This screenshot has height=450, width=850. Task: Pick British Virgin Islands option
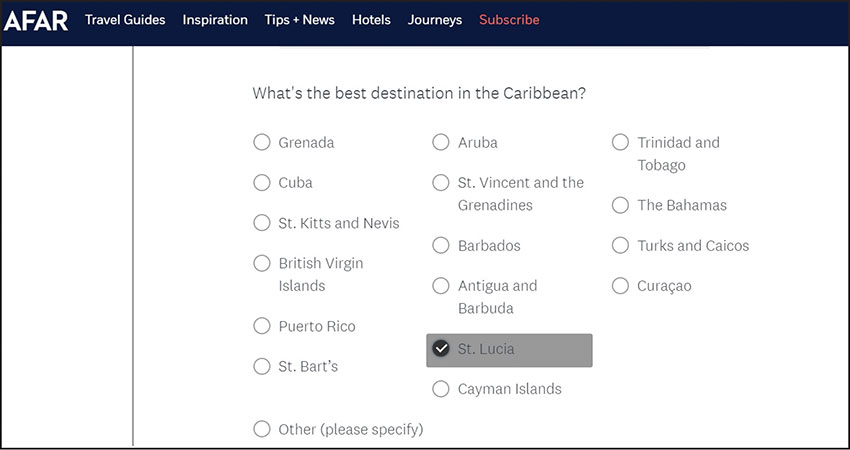tap(262, 263)
